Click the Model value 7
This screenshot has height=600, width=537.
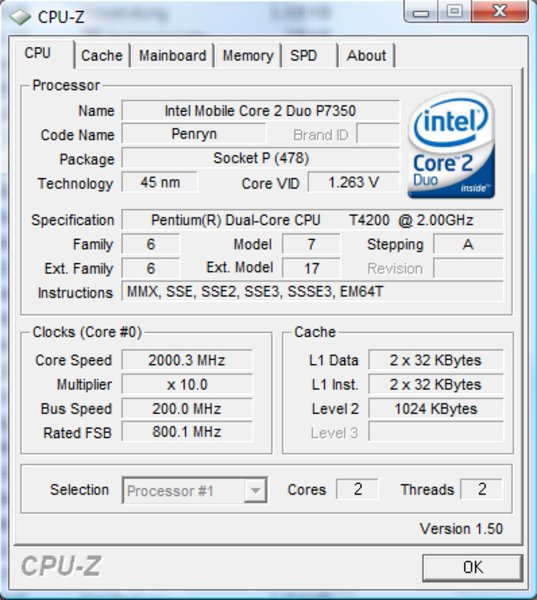(x=311, y=244)
